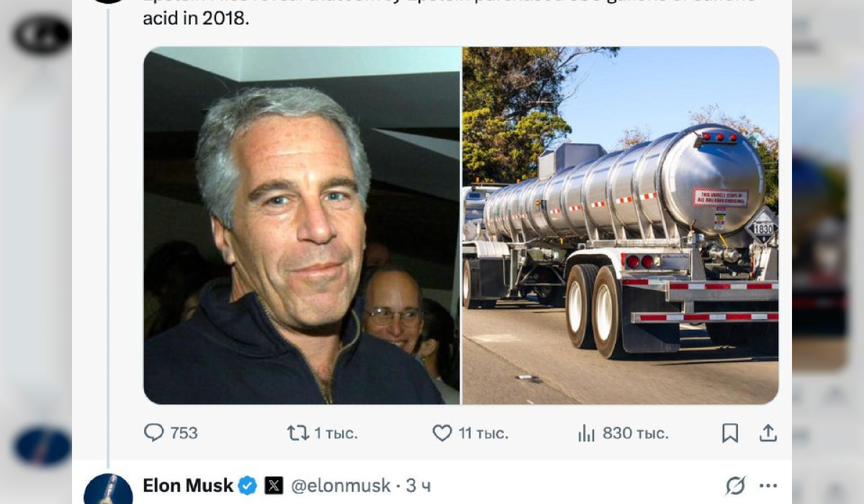
Task: Click the repost arrows icon
Action: point(297,433)
